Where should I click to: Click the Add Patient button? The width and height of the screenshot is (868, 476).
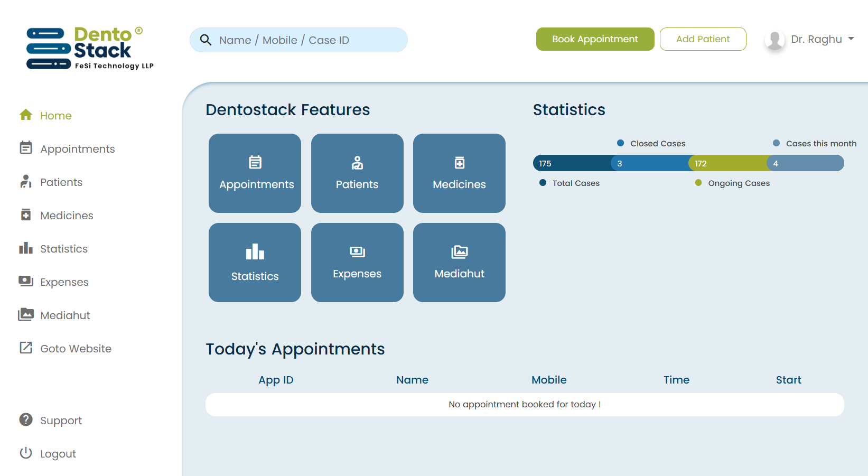pos(703,39)
